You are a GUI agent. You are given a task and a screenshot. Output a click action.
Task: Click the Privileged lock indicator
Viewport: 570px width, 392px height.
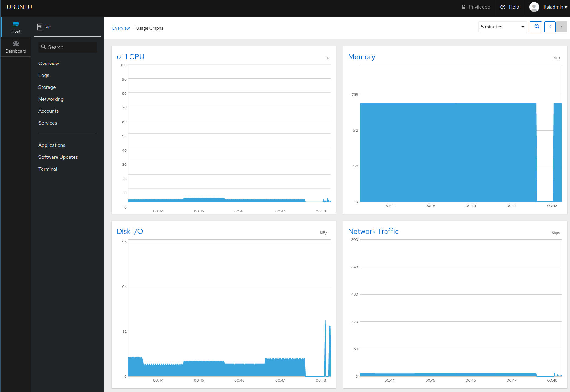tap(463, 7)
